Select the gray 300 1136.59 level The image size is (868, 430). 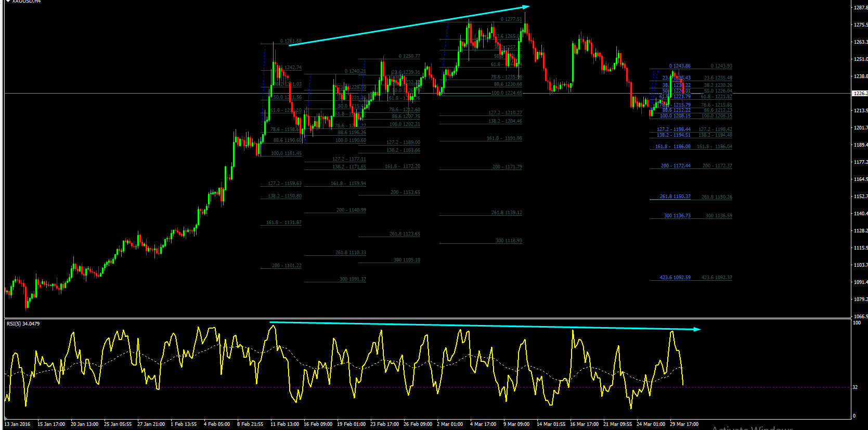[719, 216]
